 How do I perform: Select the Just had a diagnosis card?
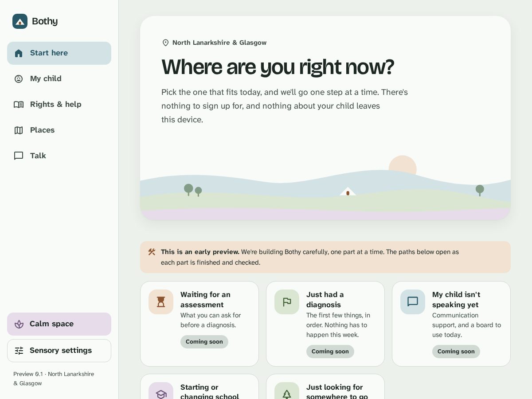click(325, 324)
